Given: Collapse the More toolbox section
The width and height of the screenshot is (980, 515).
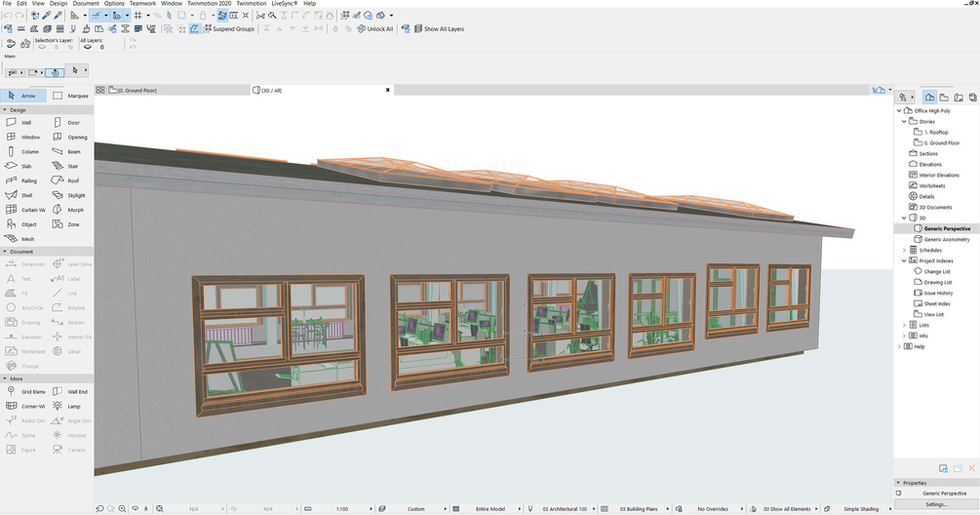Looking at the screenshot, I should (5, 378).
